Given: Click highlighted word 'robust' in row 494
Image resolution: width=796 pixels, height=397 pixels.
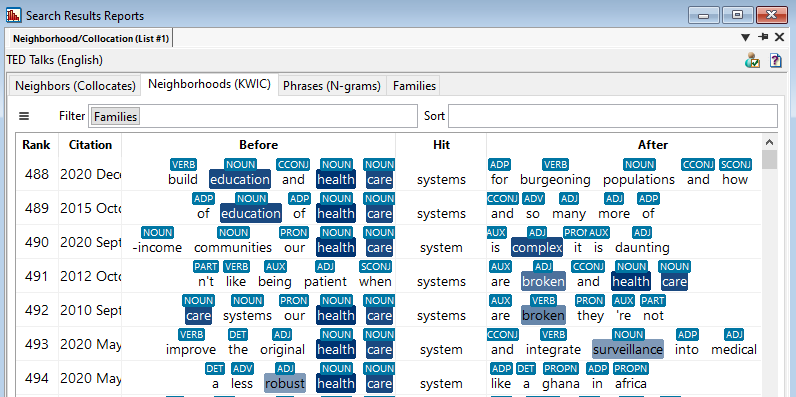Looking at the screenshot, I should tap(285, 383).
